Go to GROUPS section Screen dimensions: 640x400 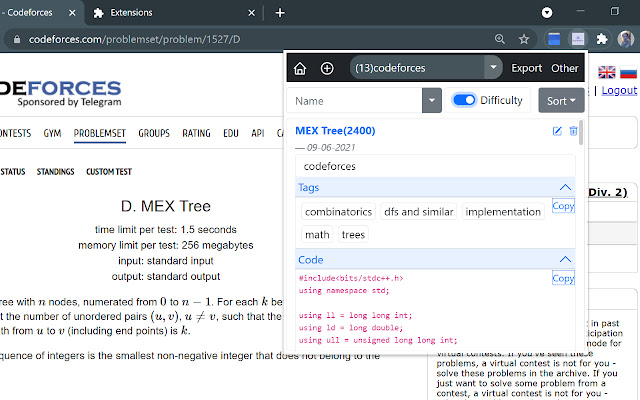[x=154, y=133]
